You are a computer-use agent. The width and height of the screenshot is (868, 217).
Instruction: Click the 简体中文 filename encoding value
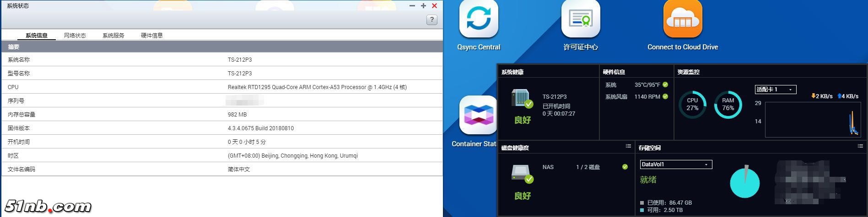click(239, 169)
